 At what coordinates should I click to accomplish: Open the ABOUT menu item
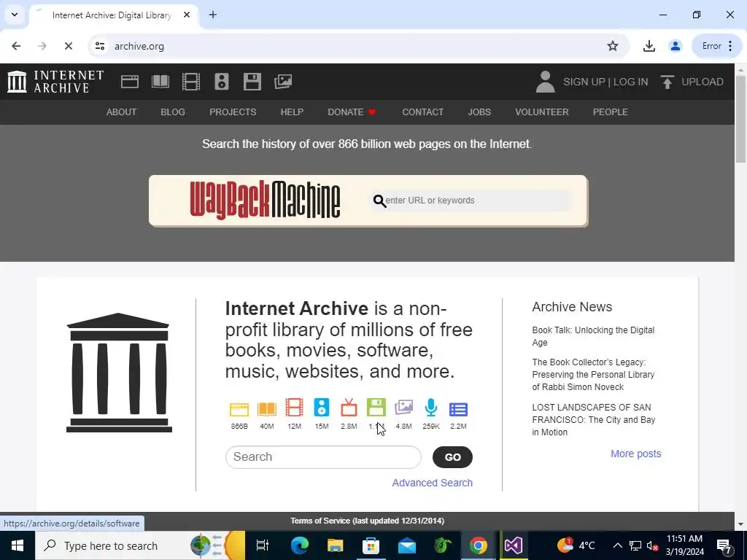point(122,112)
